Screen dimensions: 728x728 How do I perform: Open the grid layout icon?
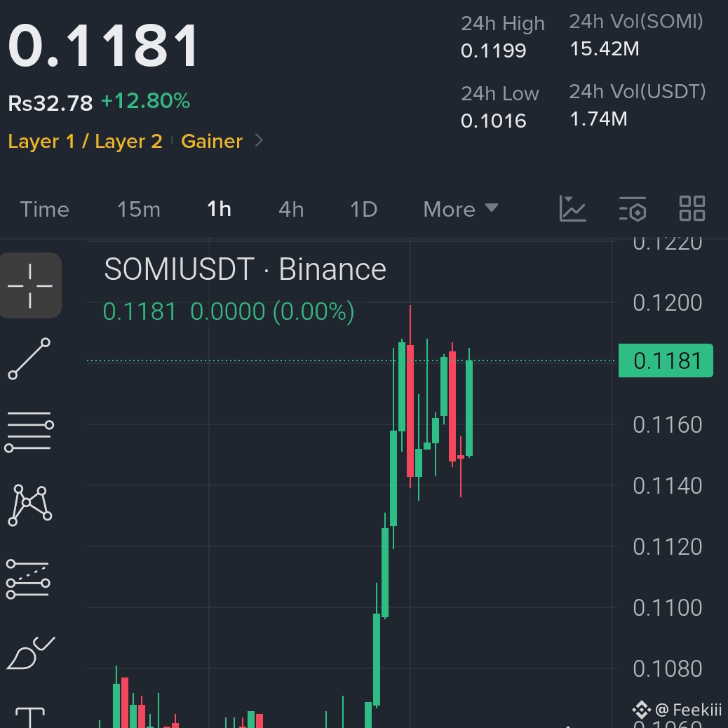(x=692, y=208)
